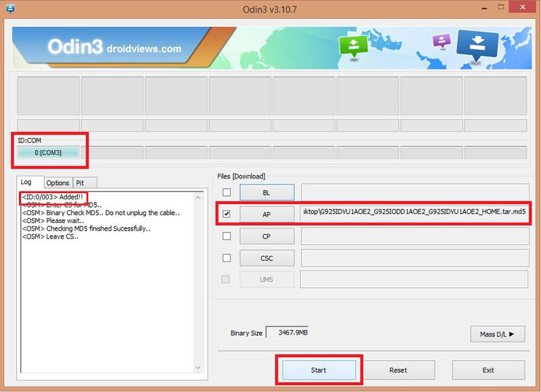
Task: Enable the CP checkbox
Action: (x=227, y=236)
